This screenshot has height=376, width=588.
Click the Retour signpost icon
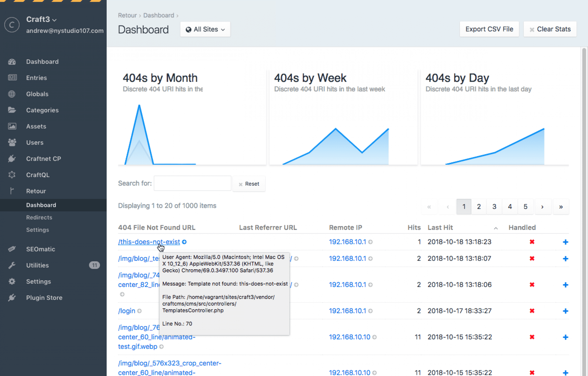point(12,191)
